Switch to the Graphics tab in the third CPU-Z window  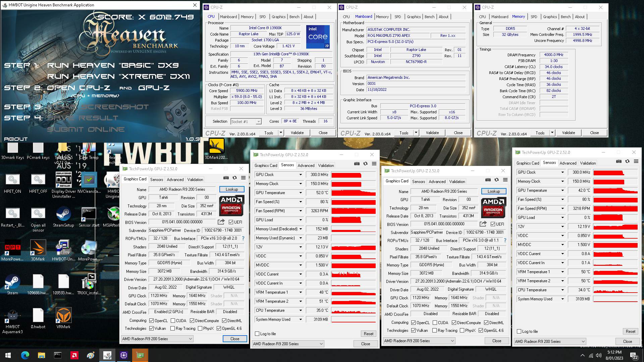550,17
